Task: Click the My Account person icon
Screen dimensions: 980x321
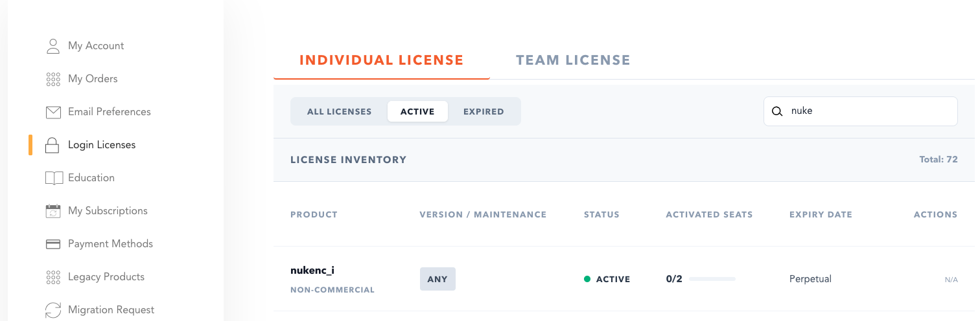Action: (53, 46)
